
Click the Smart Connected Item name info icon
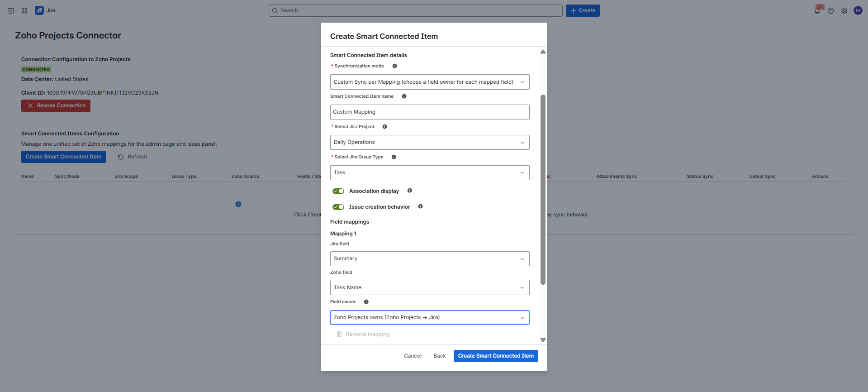click(x=404, y=96)
